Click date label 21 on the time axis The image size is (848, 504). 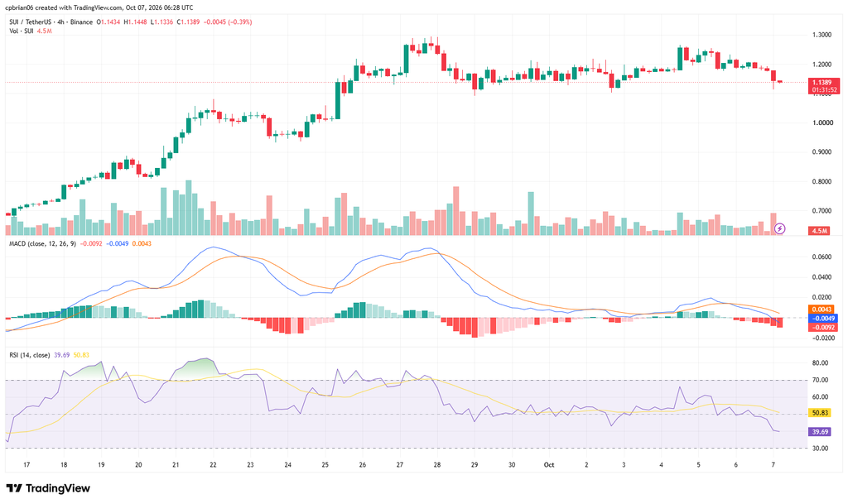[176, 464]
